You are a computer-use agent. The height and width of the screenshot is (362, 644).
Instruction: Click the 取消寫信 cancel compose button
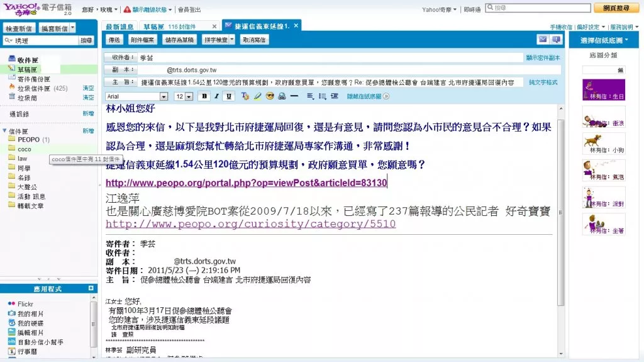click(x=254, y=40)
